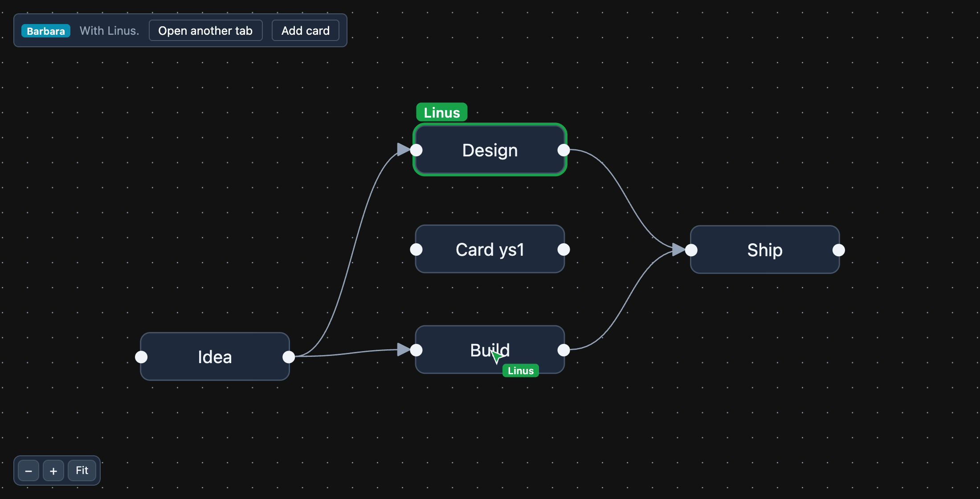The height and width of the screenshot is (499, 980).
Task: Click the Ship card's left input handle
Action: pos(691,250)
